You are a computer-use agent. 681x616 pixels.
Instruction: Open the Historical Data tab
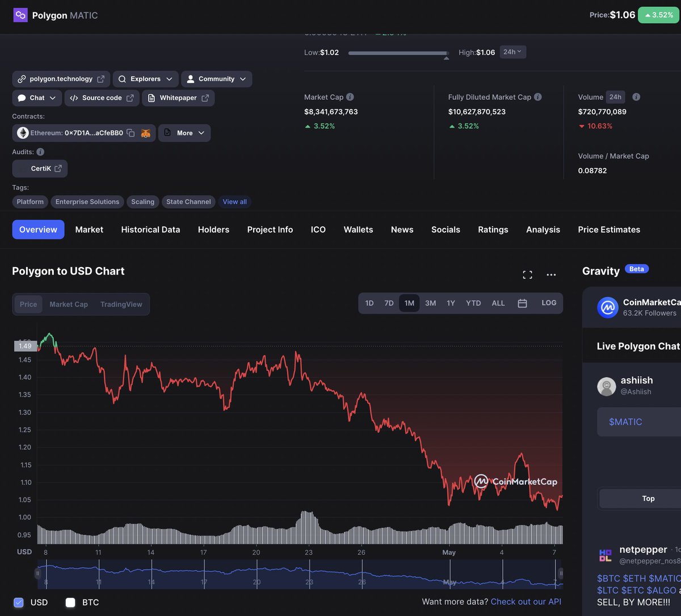(x=150, y=230)
